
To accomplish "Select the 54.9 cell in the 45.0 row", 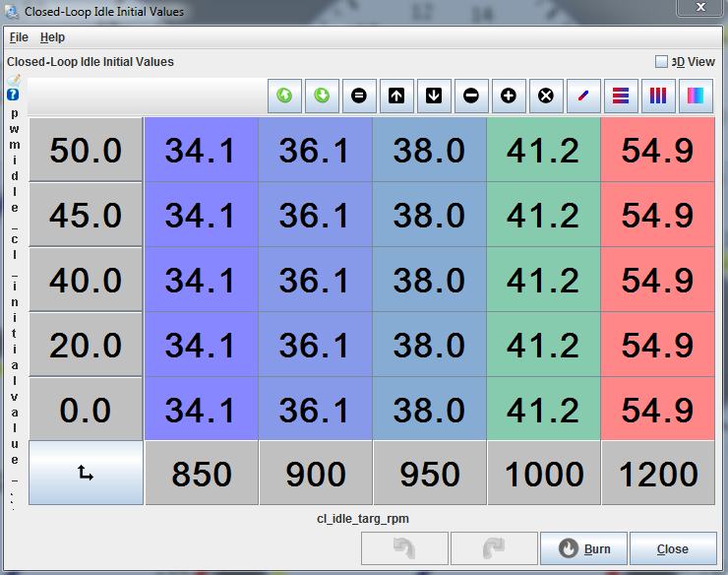I will click(x=658, y=215).
